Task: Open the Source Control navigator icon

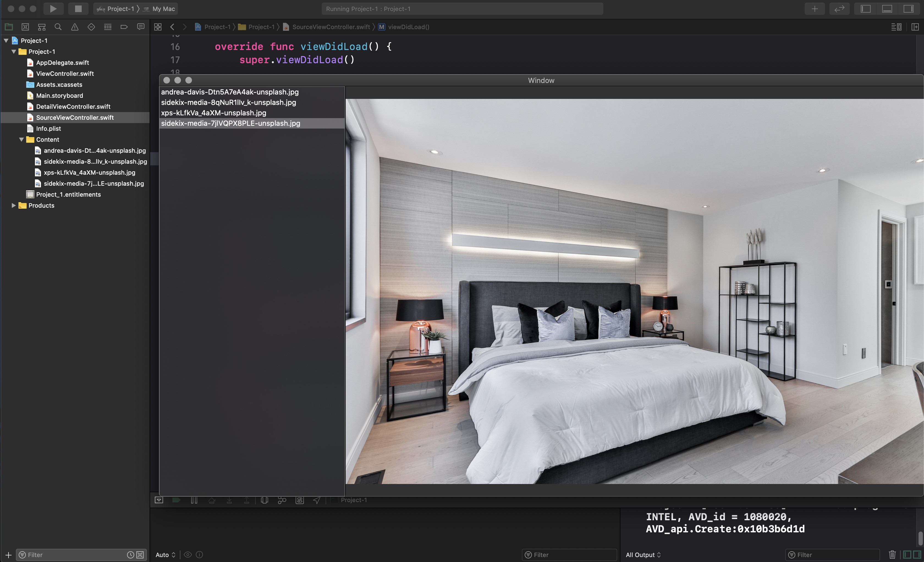Action: coord(25,27)
